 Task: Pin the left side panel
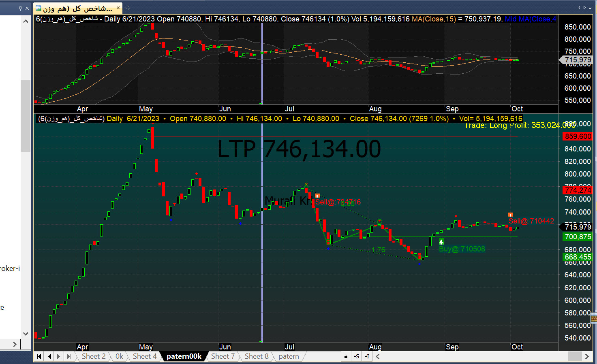pyautogui.click(x=20, y=8)
